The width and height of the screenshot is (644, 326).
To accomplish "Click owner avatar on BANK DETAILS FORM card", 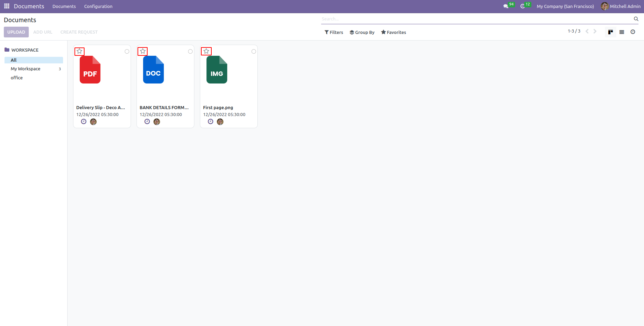I will click(157, 122).
